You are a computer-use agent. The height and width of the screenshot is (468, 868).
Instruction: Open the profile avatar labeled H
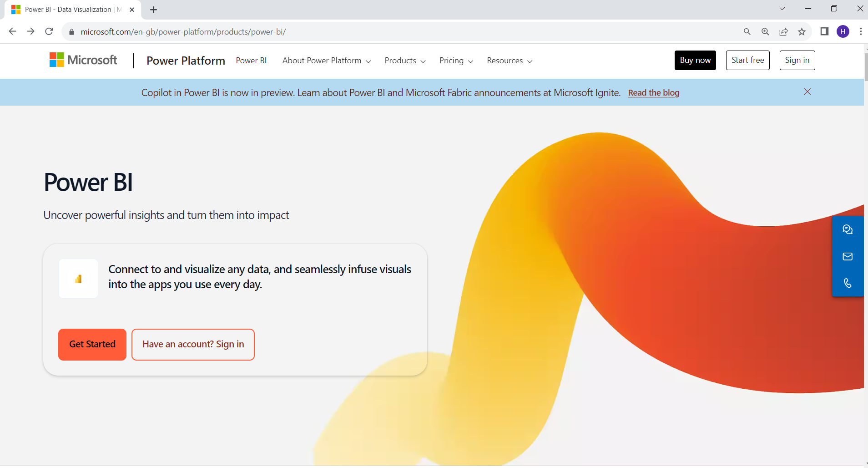pos(843,31)
